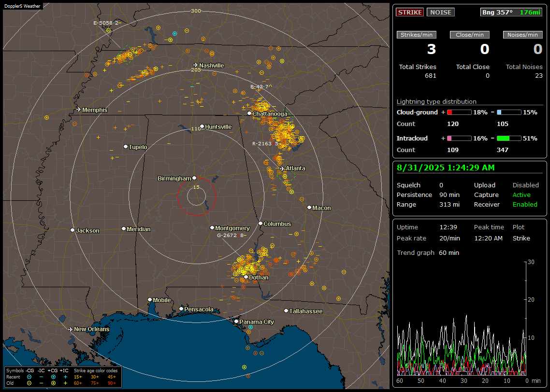Screen dimensions: 550x392
Task: Select the Meridian city marker dot
Action: coord(123,229)
